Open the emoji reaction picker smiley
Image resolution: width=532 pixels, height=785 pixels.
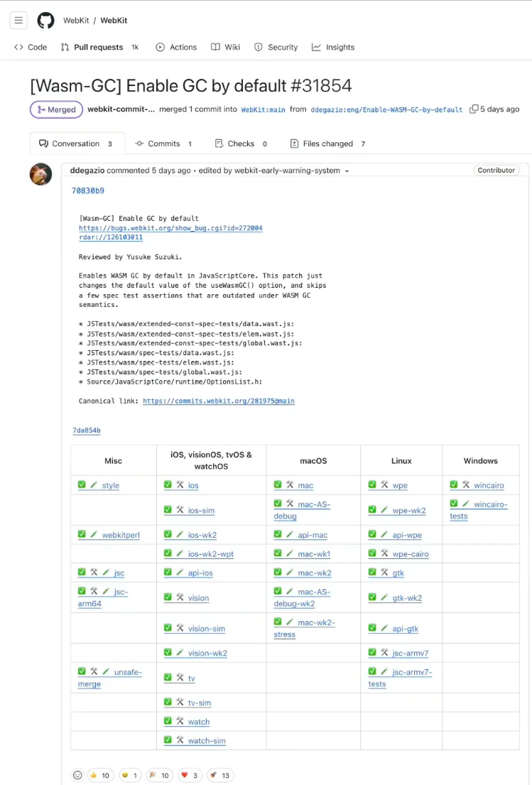(x=77, y=775)
